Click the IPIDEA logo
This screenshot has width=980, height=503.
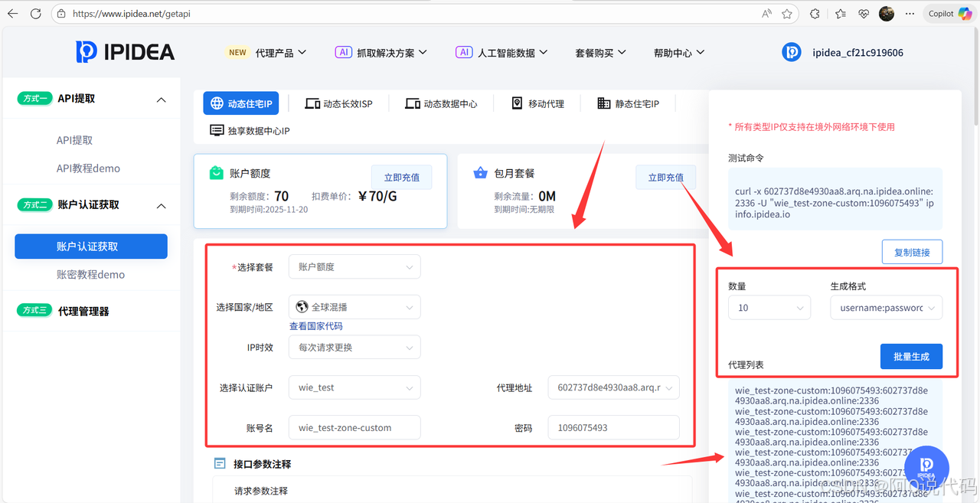(x=126, y=52)
